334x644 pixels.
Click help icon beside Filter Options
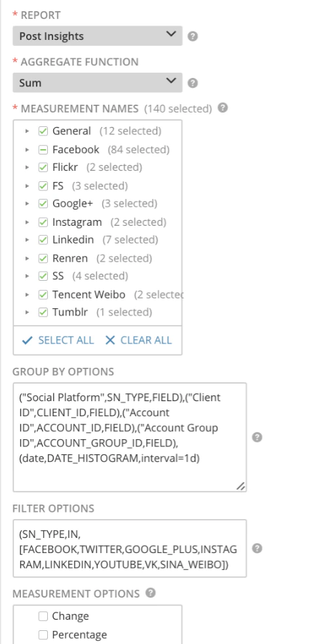(257, 548)
